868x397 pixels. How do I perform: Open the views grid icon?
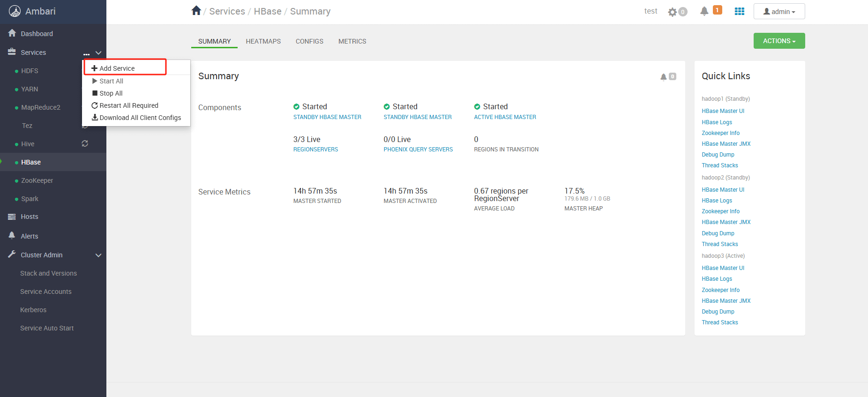click(740, 11)
